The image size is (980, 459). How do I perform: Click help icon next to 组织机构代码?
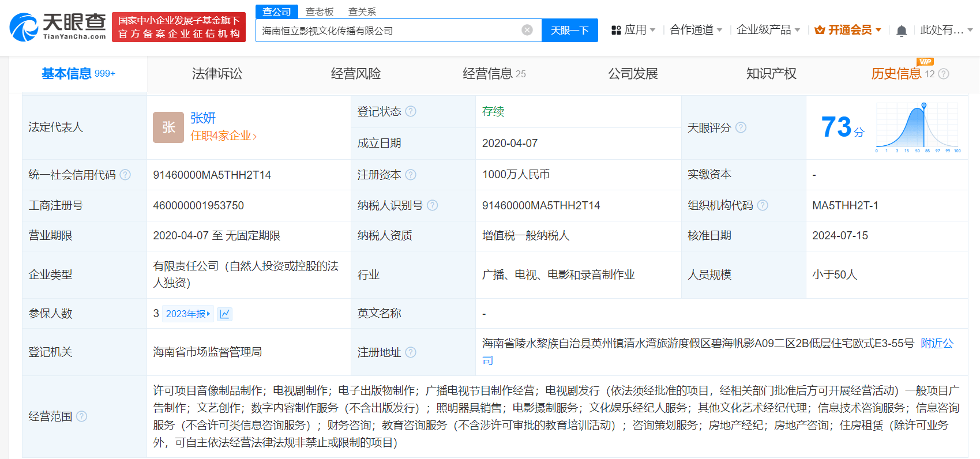coord(763,205)
